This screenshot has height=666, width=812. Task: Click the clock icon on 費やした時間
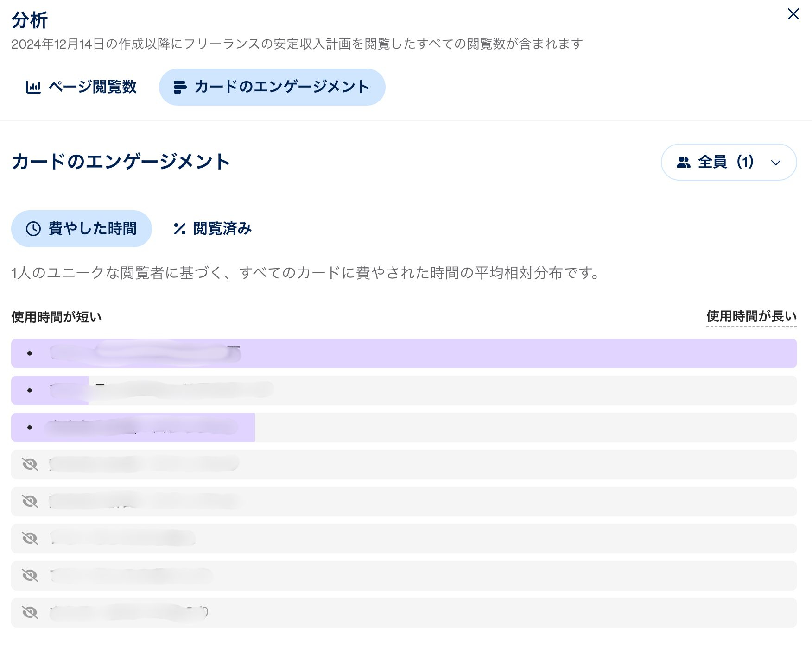click(x=33, y=229)
